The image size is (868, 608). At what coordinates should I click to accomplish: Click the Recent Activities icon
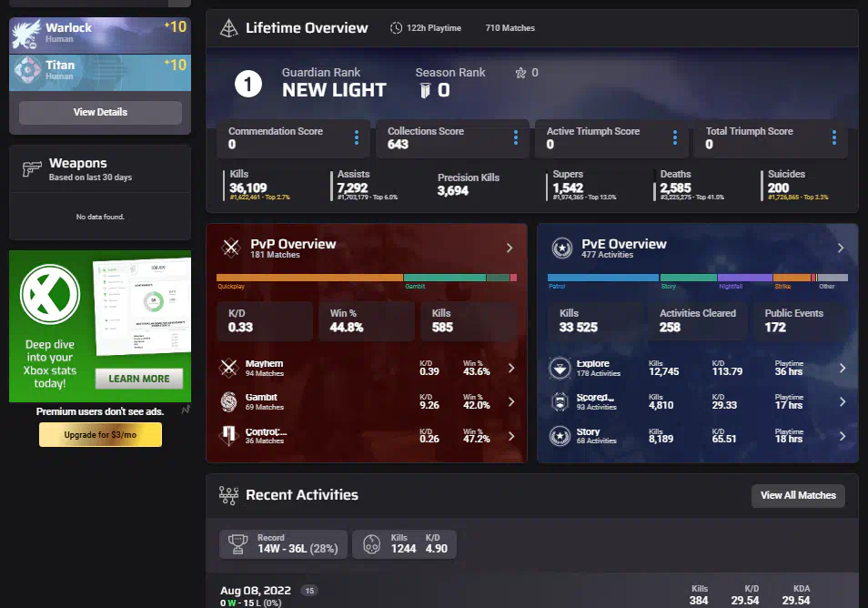coord(229,495)
